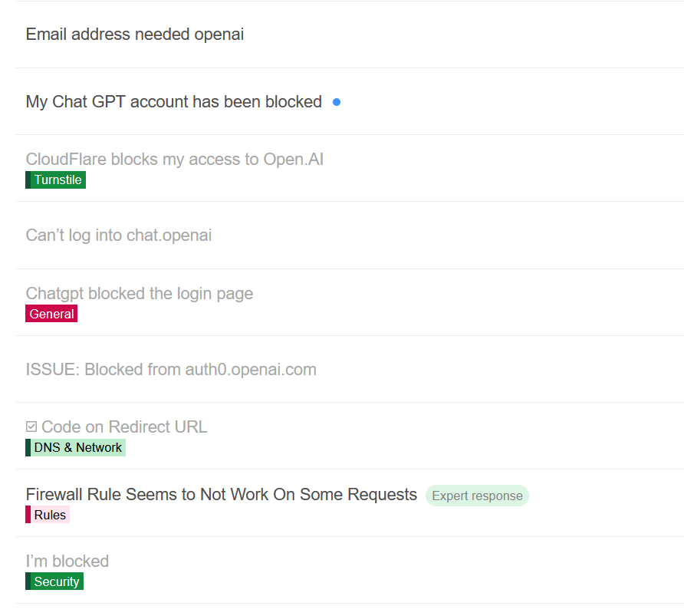Click the dark green bar on Turnstile tag

click(28, 180)
